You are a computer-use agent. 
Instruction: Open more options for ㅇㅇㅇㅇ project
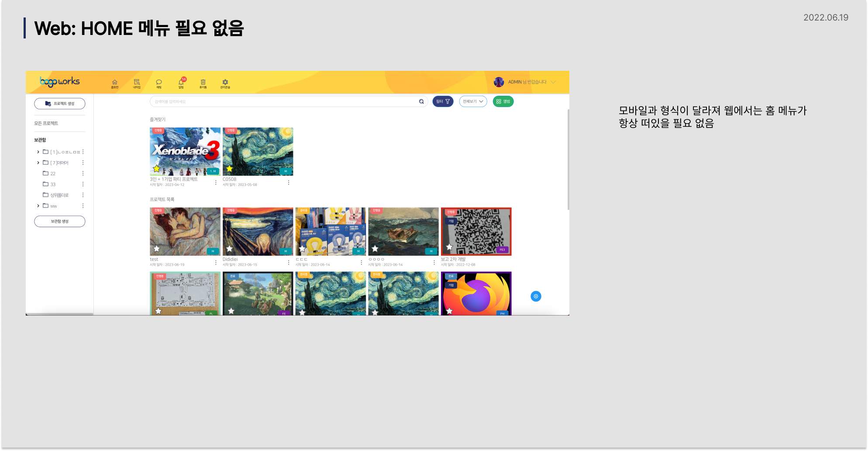point(434,263)
